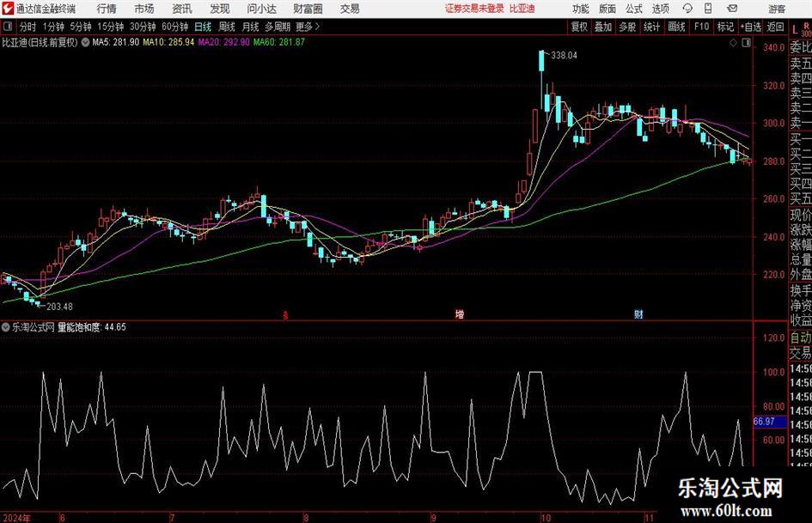Select the 30分钟 period tab
812x523 pixels.
click(143, 27)
